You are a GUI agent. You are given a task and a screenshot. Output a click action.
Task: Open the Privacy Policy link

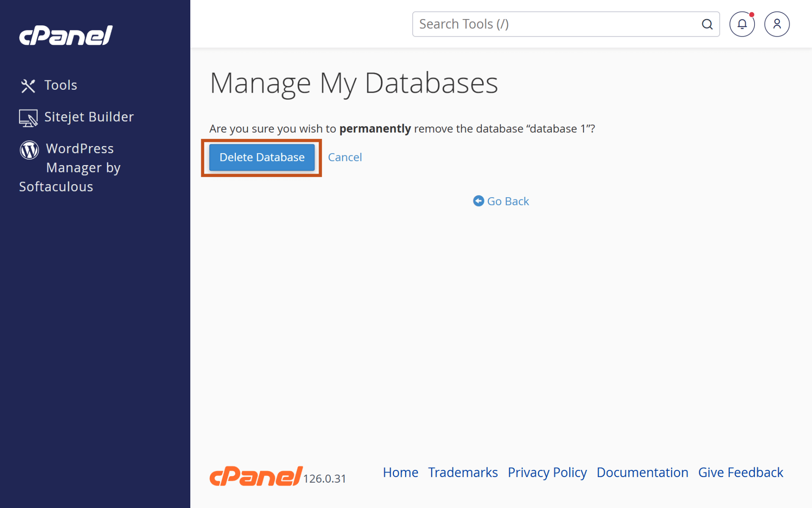(x=547, y=472)
